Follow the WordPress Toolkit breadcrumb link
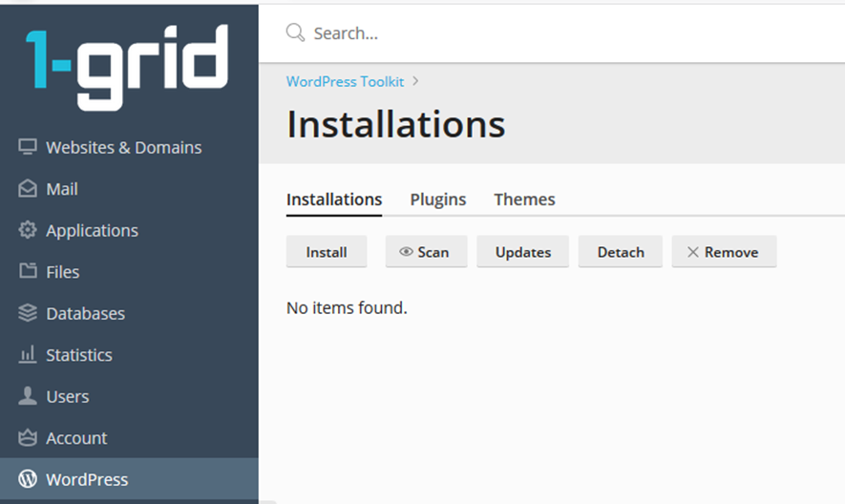 [x=345, y=81]
